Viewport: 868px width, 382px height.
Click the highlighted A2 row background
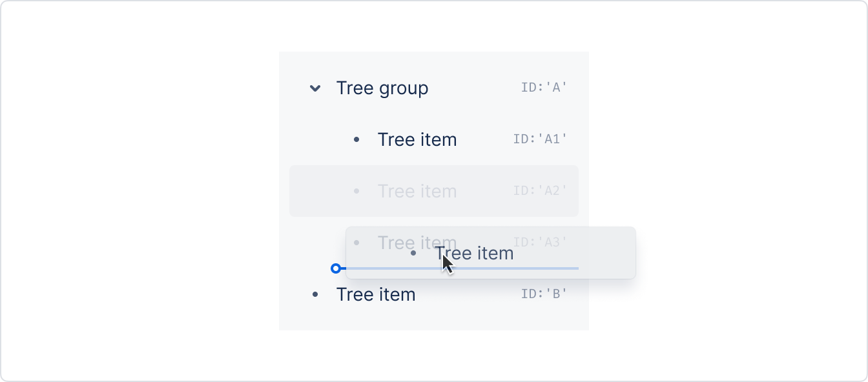[x=434, y=191]
